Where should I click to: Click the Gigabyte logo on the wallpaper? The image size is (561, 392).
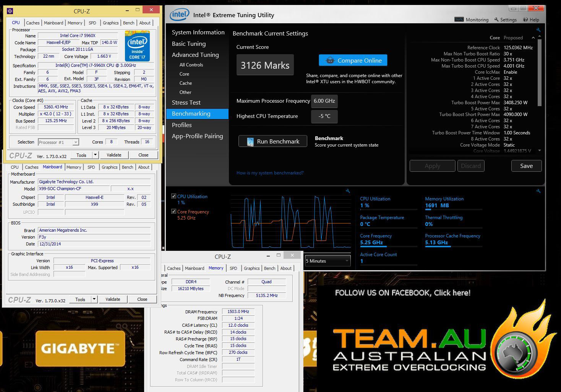[80, 348]
